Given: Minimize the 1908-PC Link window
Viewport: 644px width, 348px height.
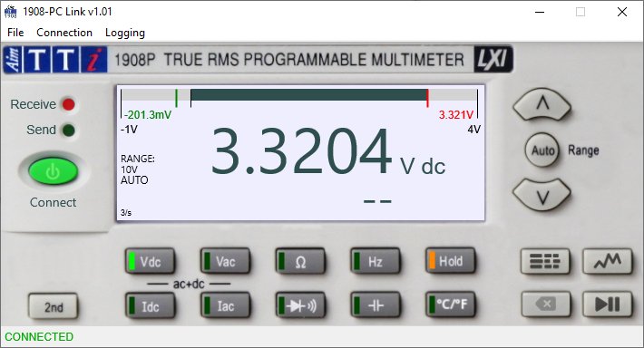Looking at the screenshot, I should pos(540,12).
